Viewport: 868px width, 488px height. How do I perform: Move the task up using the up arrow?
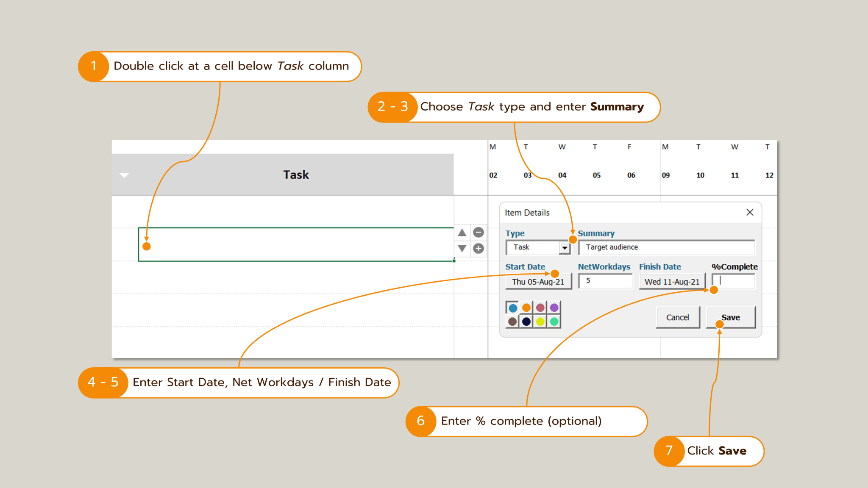coord(462,232)
